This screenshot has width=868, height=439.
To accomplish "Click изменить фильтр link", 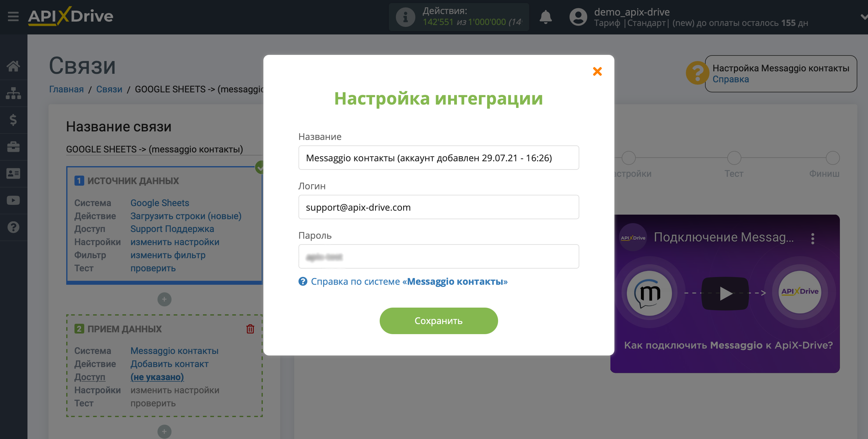I will pos(168,255).
